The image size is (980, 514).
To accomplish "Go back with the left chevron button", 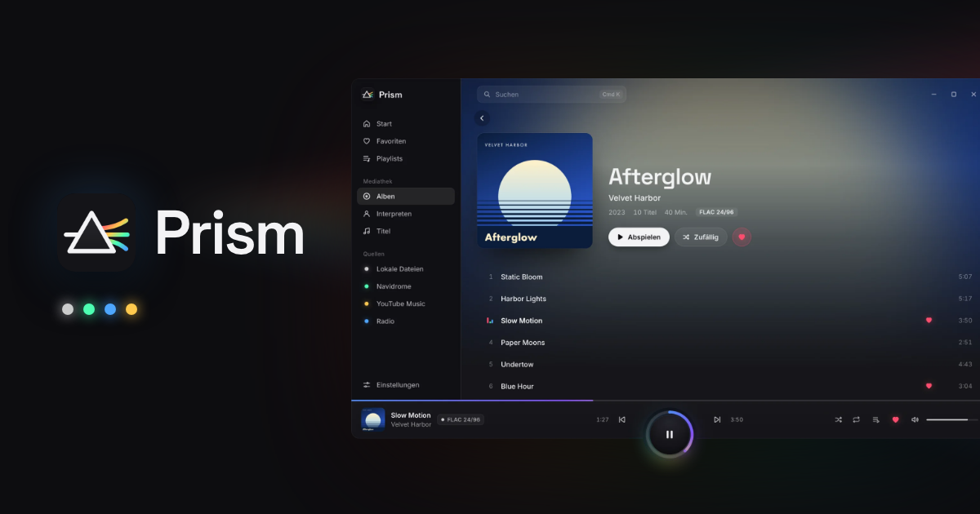I will coord(482,118).
